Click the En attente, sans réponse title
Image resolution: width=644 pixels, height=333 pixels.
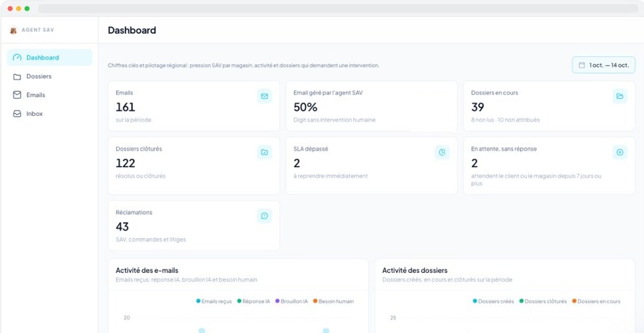504,149
